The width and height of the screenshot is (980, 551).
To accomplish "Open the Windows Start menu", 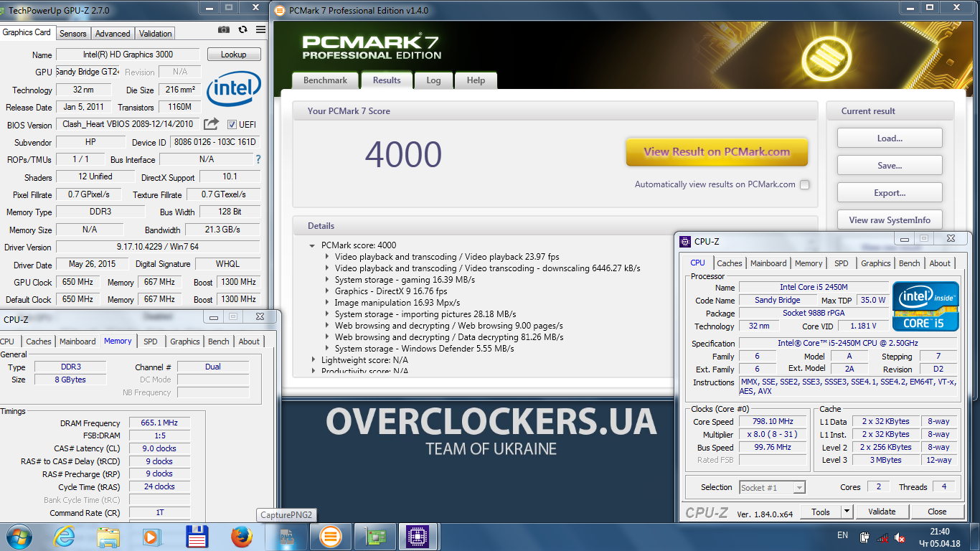I will [19, 537].
